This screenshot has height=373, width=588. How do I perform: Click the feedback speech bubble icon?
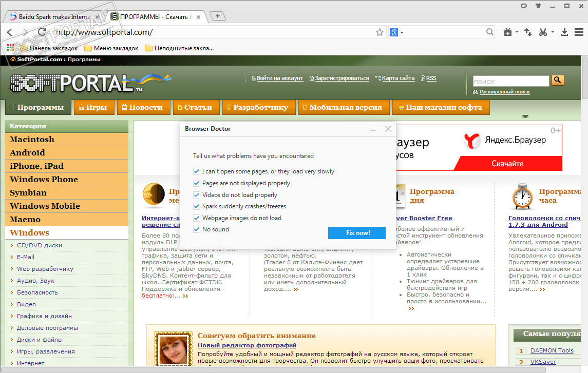[523, 6]
